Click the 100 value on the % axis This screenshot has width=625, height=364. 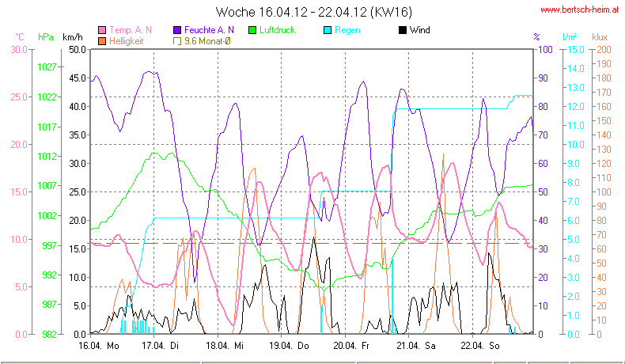click(545, 50)
